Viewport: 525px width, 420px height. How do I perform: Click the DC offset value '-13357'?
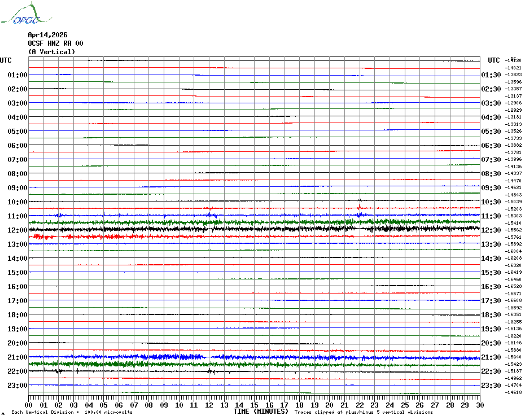tap(513, 89)
